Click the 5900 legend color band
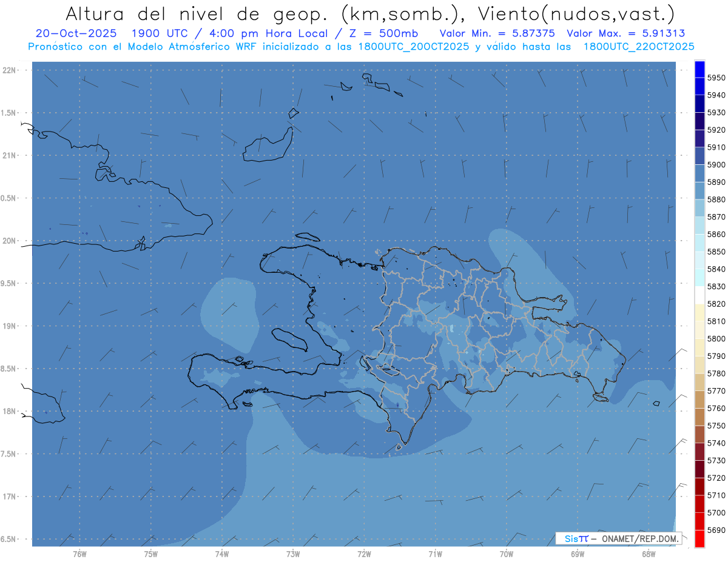This screenshot has height=562, width=728. pos(699,156)
